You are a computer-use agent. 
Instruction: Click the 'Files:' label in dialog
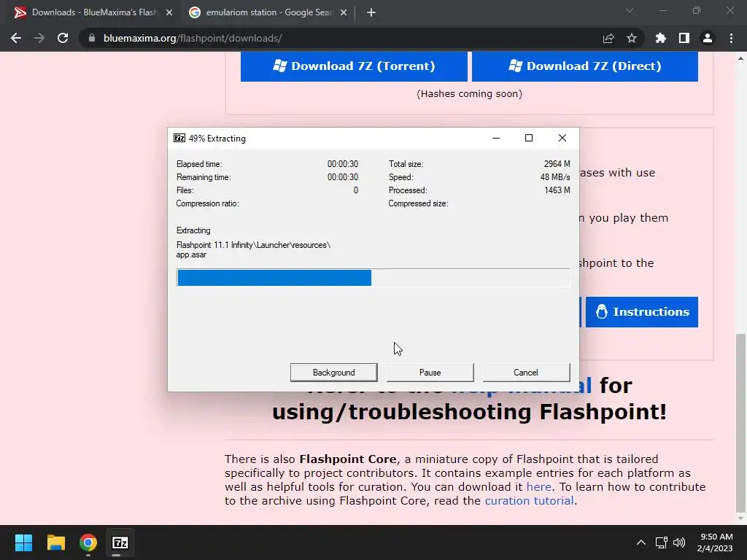185,190
